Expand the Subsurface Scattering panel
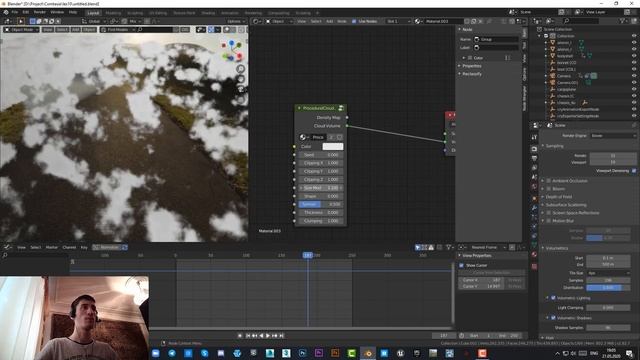 (565, 205)
